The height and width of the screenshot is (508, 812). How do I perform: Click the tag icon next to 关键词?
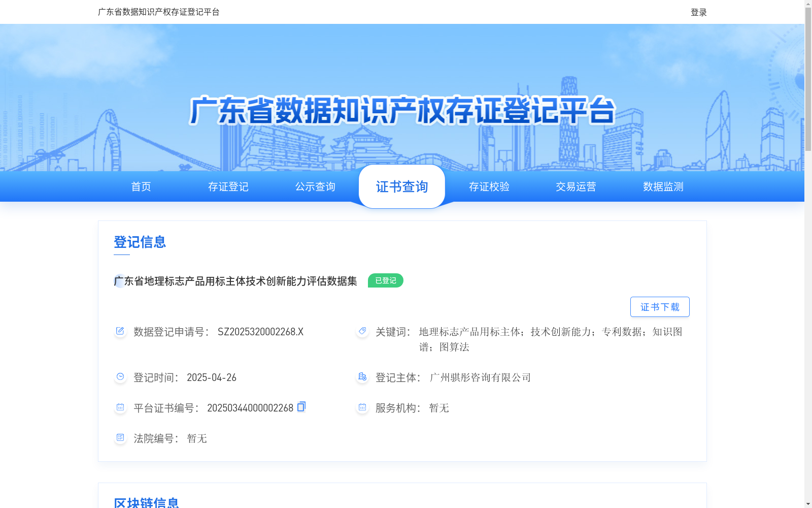[x=362, y=331]
